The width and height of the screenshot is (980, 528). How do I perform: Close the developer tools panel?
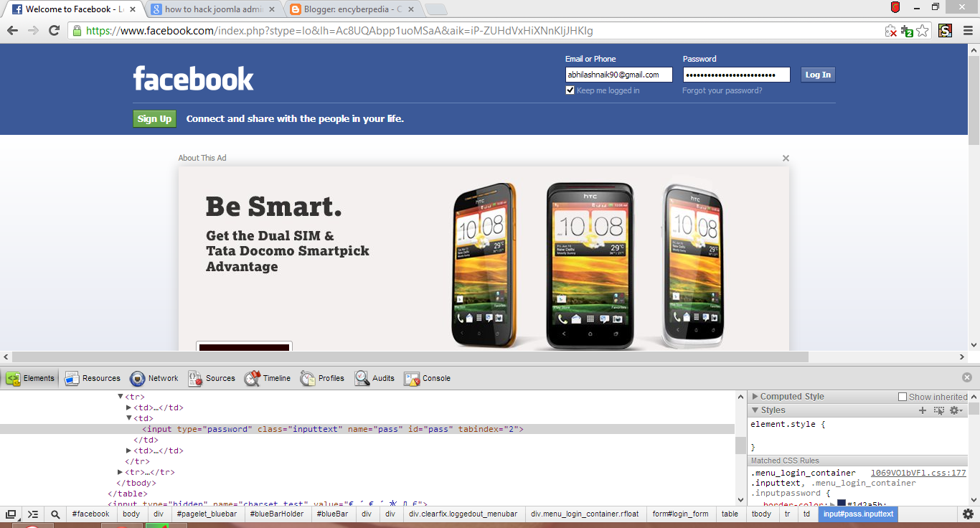(967, 377)
